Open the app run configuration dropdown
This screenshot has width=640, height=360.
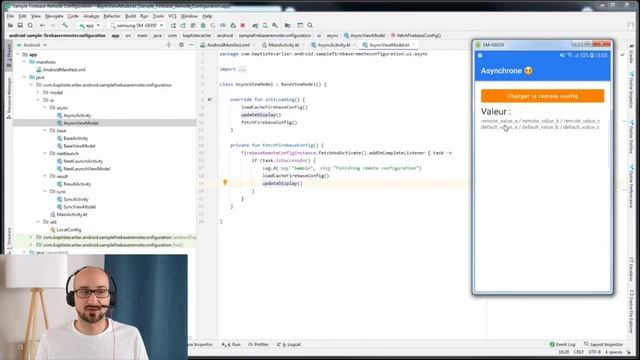coord(89,25)
